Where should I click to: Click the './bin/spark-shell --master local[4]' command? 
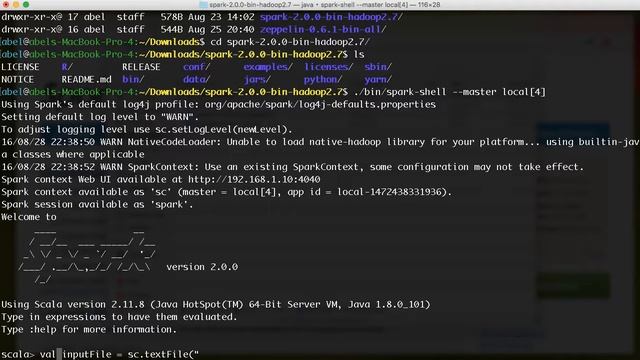tap(450, 92)
